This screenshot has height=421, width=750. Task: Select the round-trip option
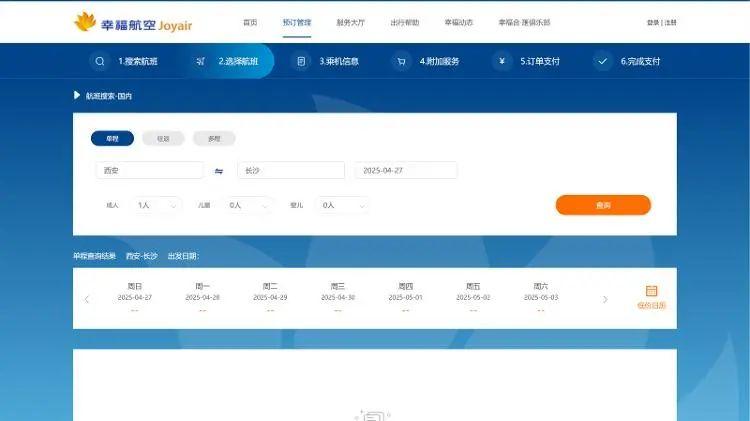163,138
